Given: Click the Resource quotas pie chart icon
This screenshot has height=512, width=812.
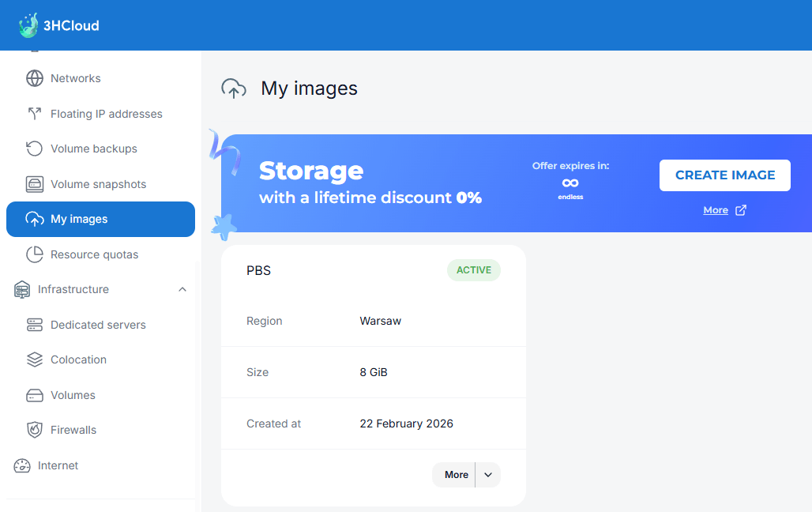Looking at the screenshot, I should point(35,254).
